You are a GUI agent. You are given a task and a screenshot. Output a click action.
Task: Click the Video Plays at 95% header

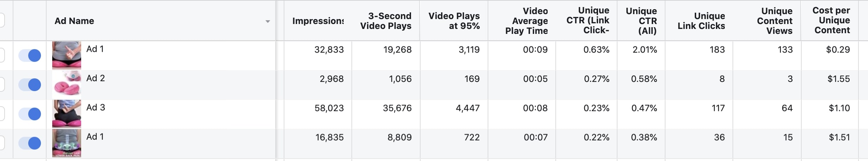pos(454,21)
